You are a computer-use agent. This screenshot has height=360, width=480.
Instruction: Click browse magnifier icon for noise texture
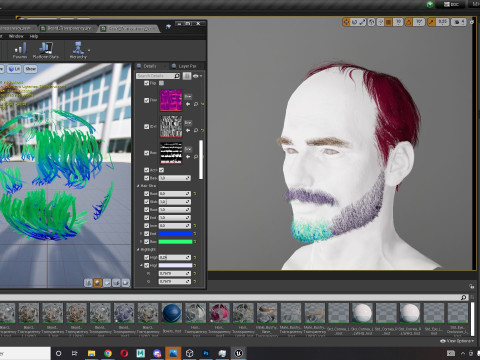coord(196,130)
